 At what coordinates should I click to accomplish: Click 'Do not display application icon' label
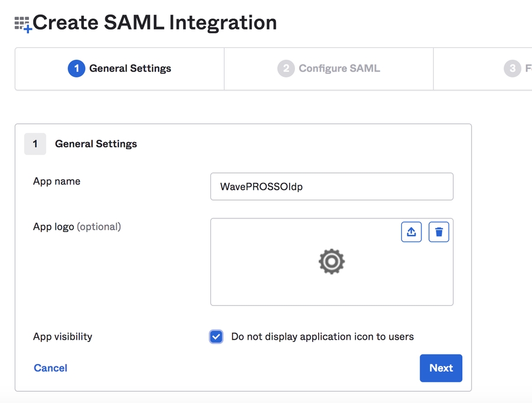322,337
